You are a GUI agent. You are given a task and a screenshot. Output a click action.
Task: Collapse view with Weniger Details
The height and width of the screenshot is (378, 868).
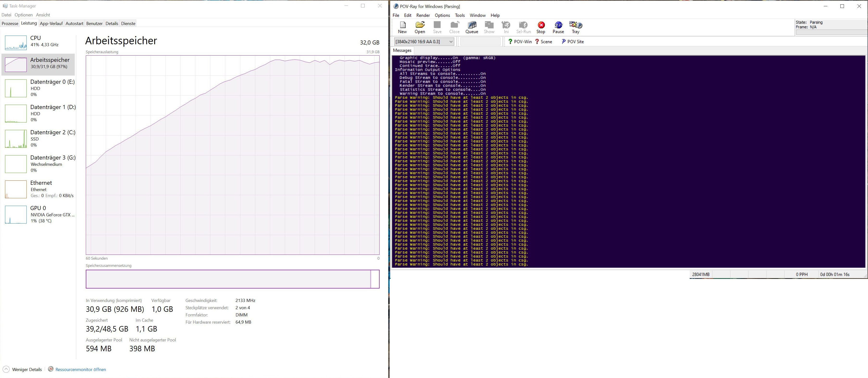pos(23,369)
